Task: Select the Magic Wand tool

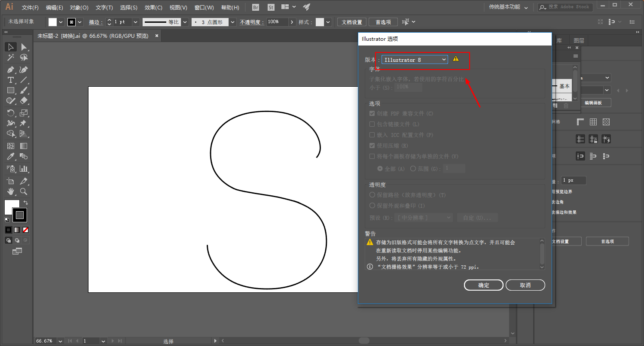Action: pyautogui.click(x=11, y=58)
